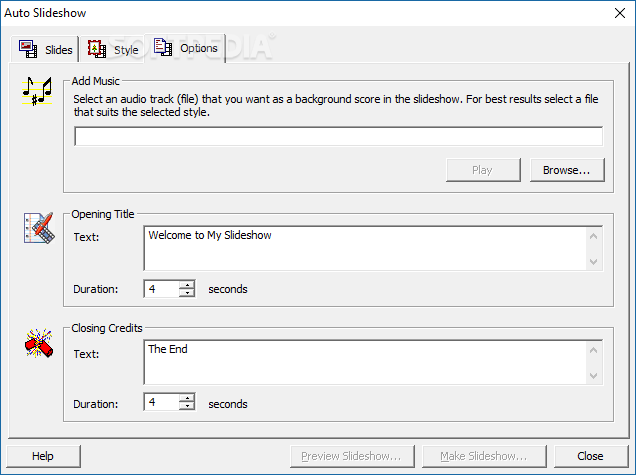Screen dimensions: 636x475
Task: Click the 'Select an audio track' description text
Action: (x=335, y=105)
